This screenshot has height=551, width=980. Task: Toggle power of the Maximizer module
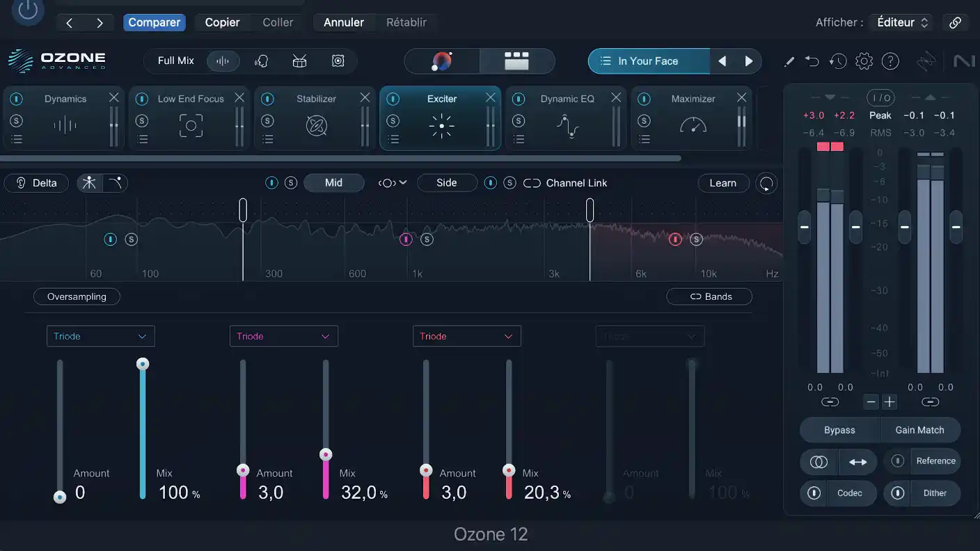pyautogui.click(x=645, y=99)
